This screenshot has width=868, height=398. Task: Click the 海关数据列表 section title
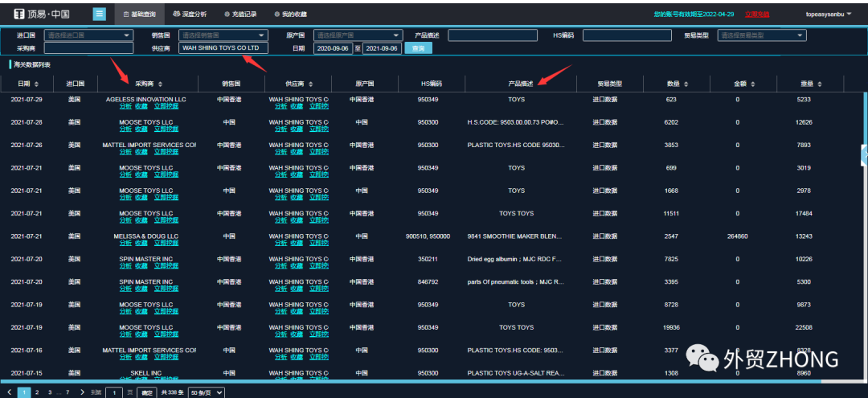31,65
